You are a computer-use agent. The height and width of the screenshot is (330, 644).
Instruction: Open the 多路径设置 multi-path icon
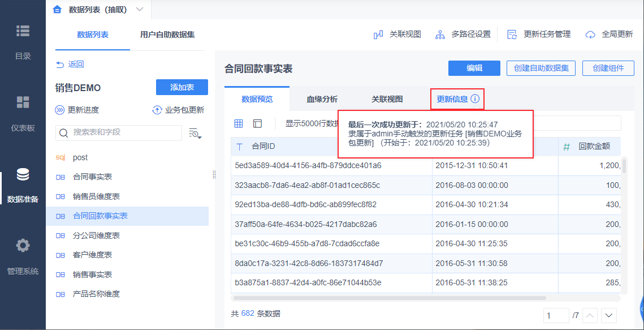[x=440, y=35]
